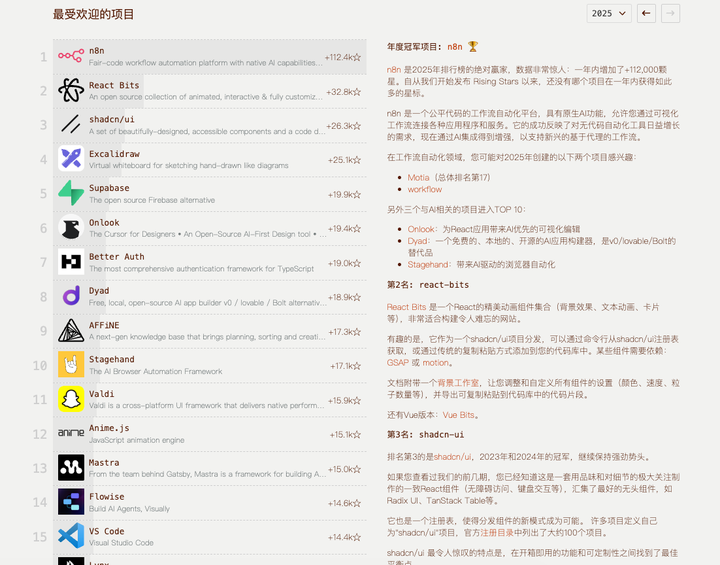Open the Onlook project title in list

pos(104,222)
